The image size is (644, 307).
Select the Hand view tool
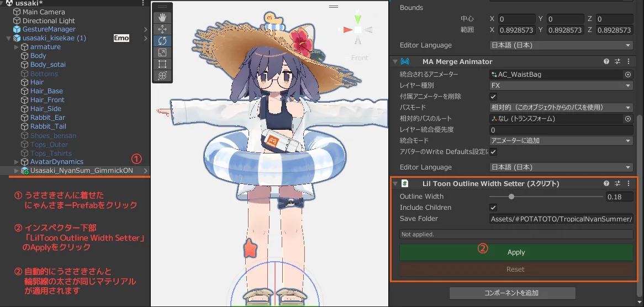click(162, 17)
